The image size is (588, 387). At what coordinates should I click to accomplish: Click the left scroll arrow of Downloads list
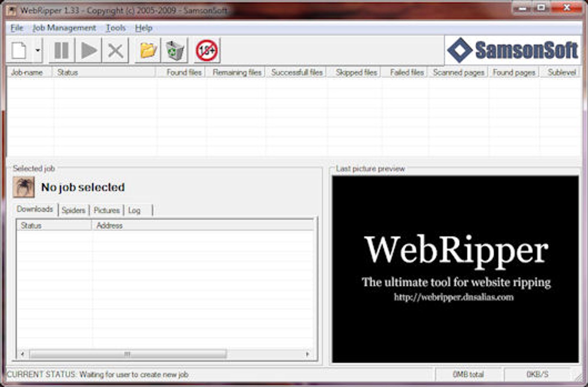tap(22, 354)
